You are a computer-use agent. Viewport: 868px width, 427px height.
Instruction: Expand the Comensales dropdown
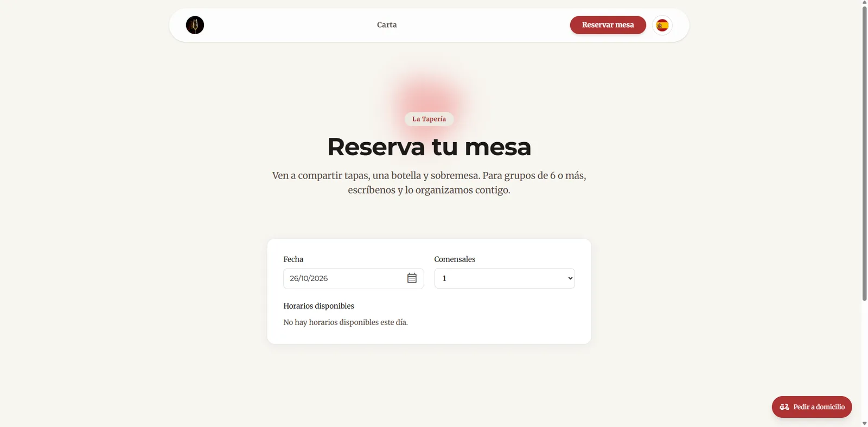[x=504, y=278]
